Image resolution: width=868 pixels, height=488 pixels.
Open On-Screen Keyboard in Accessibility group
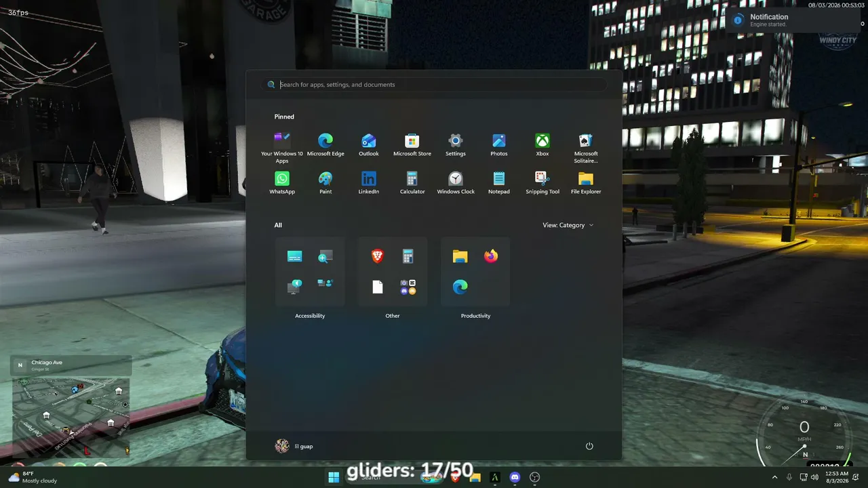(x=294, y=256)
